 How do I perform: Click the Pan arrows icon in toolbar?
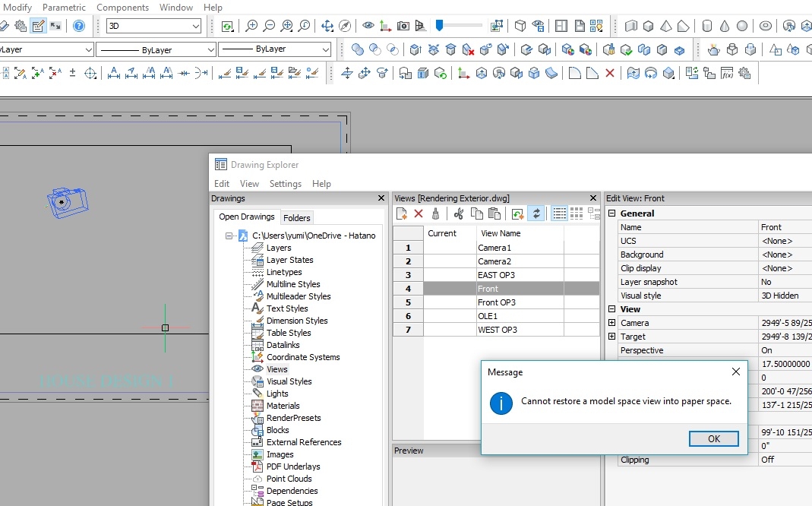pos(327,26)
